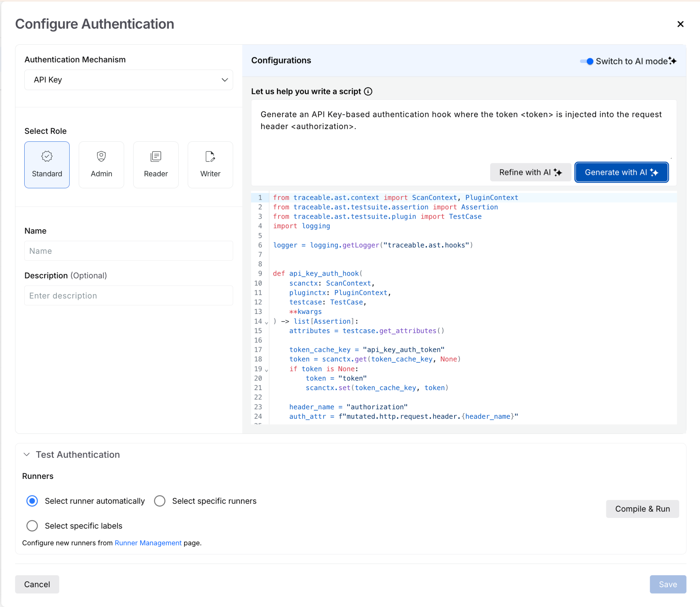Click the sparkle icon beside AI mode

point(672,61)
